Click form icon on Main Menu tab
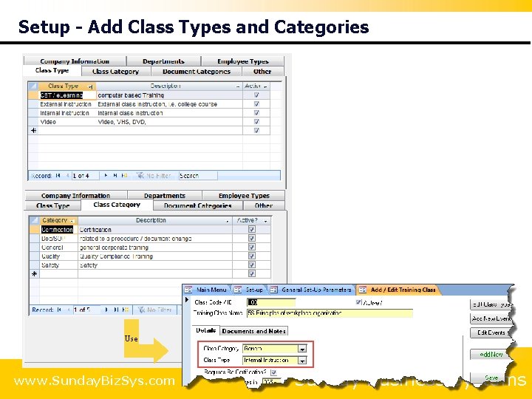532x399 pixels. (188, 290)
